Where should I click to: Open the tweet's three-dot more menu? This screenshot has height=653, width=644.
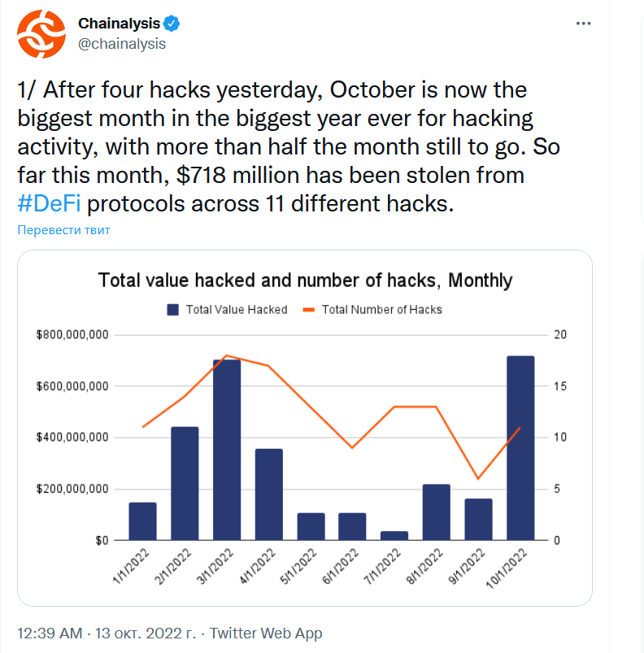[583, 24]
